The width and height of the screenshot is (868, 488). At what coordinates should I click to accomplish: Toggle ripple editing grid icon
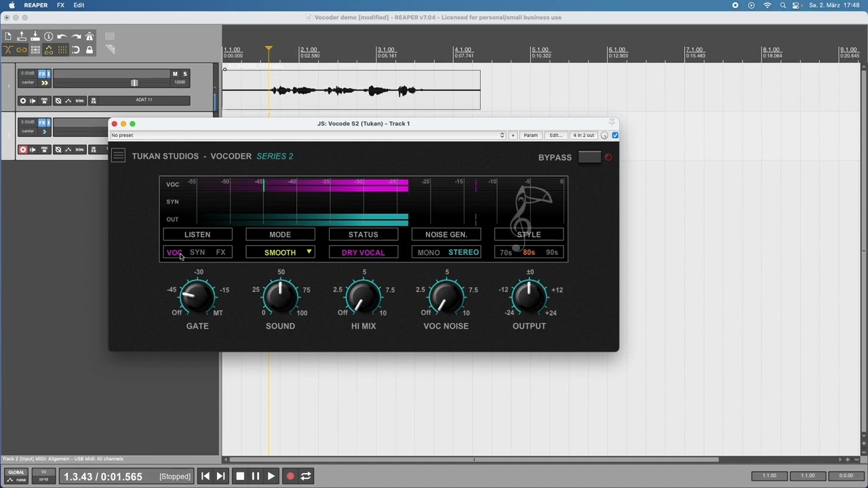pos(35,49)
